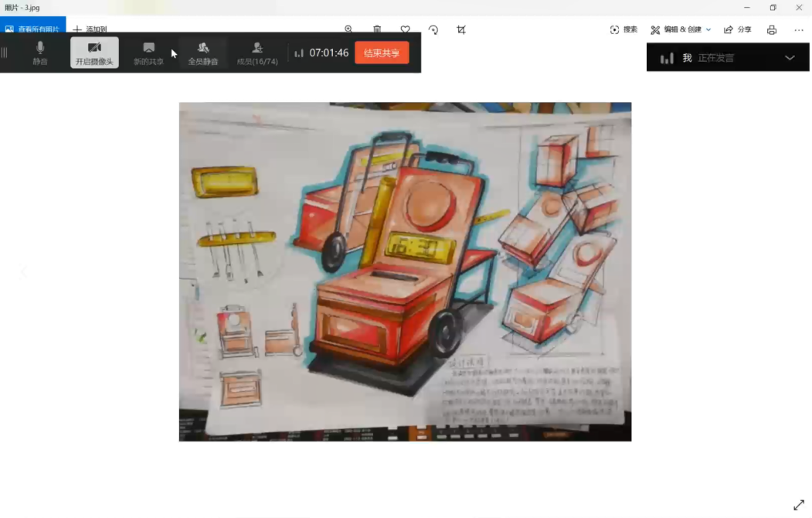Click the network signal bars beside timer
The image size is (812, 518).
299,53
